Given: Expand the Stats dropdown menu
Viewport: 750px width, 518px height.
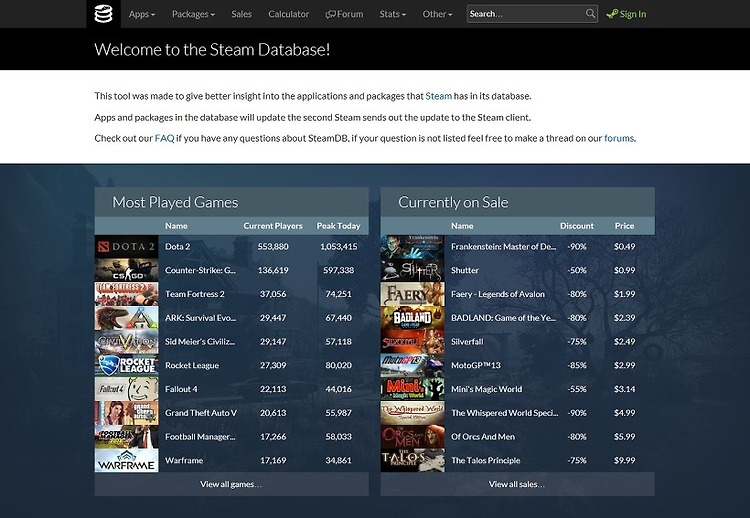Looking at the screenshot, I should point(393,14).
